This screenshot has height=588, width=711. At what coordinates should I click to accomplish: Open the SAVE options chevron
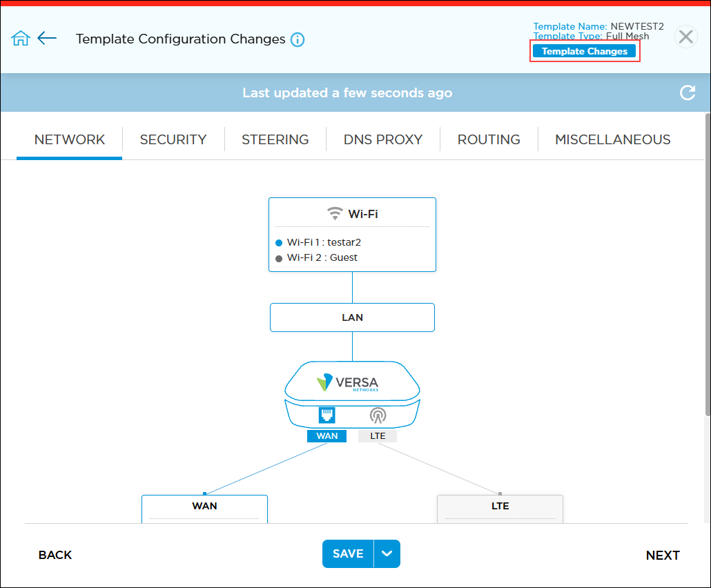point(387,553)
